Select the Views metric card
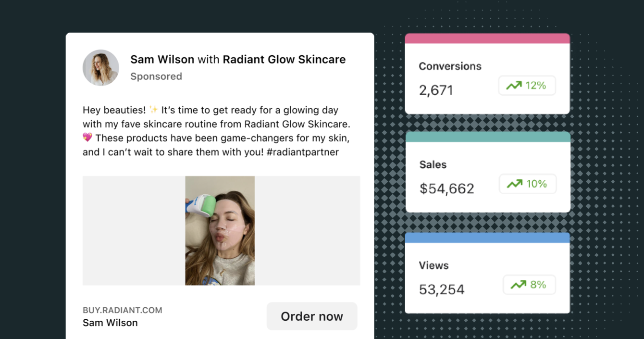This screenshot has height=339, width=644. [x=487, y=272]
